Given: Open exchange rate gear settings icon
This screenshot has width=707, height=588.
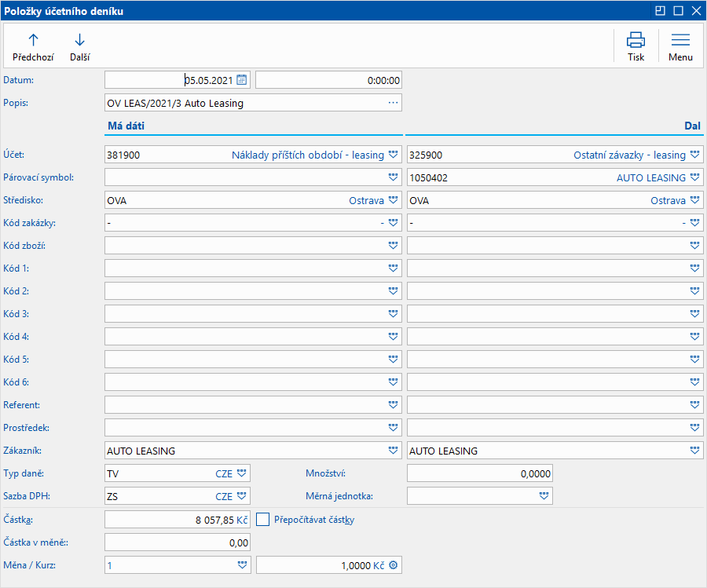Looking at the screenshot, I should tap(394, 565).
